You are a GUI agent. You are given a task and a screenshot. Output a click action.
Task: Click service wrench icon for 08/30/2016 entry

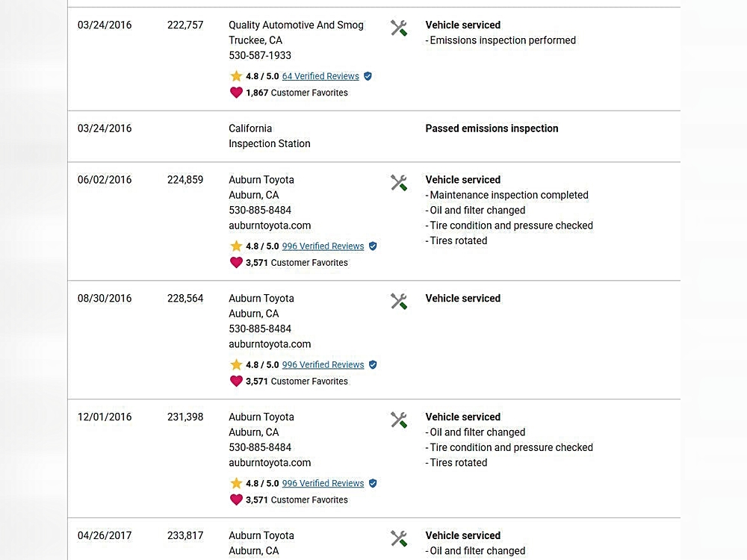399,302
